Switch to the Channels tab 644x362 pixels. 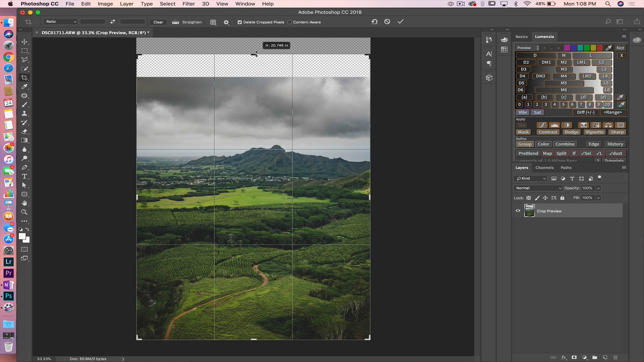[544, 168]
